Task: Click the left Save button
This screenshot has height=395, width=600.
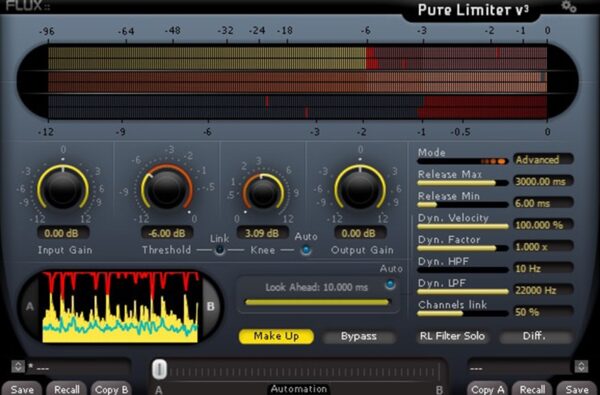Action: pos(22,388)
